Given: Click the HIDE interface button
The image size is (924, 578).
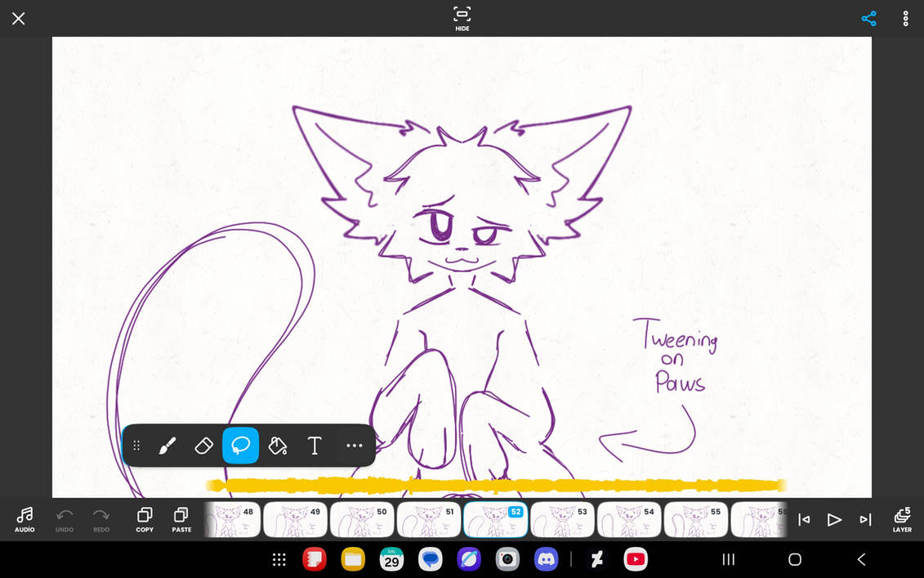Looking at the screenshot, I should (462, 18).
